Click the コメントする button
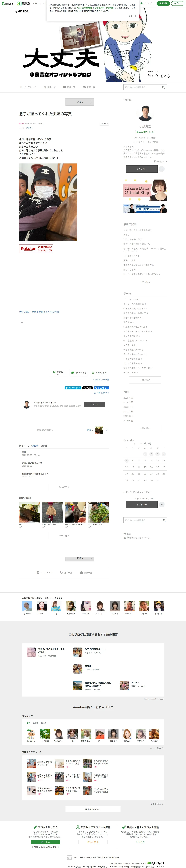This screenshot has height=868, width=186. click(78, 372)
